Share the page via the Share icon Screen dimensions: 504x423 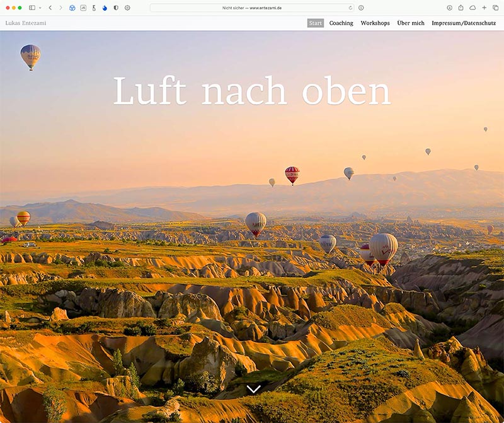pyautogui.click(x=461, y=7)
